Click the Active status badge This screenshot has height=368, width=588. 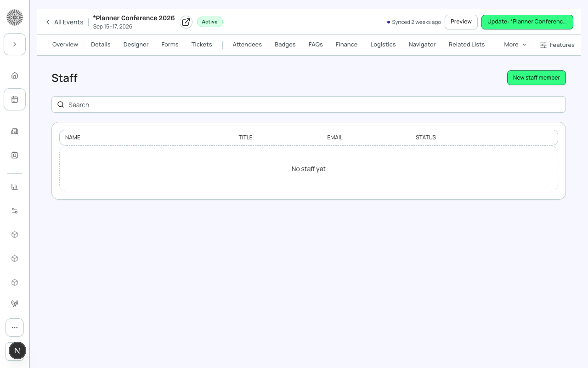[x=210, y=22]
